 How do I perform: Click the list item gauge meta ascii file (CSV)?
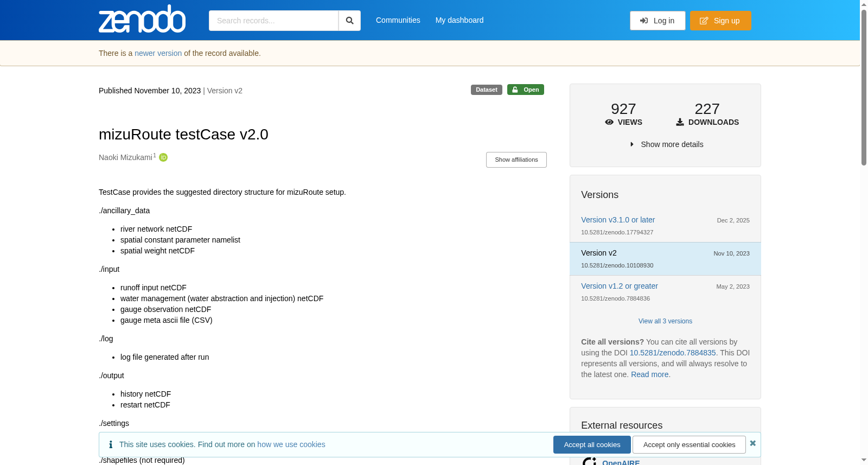pyautogui.click(x=167, y=320)
